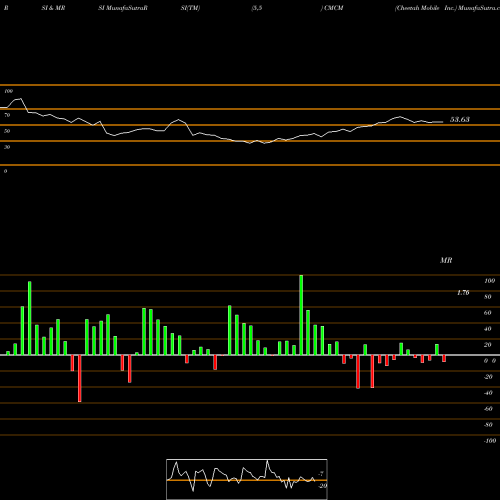Click the CMCM ticker symbol in header
Viewport: 500px width, 500px height.
pos(334,8)
